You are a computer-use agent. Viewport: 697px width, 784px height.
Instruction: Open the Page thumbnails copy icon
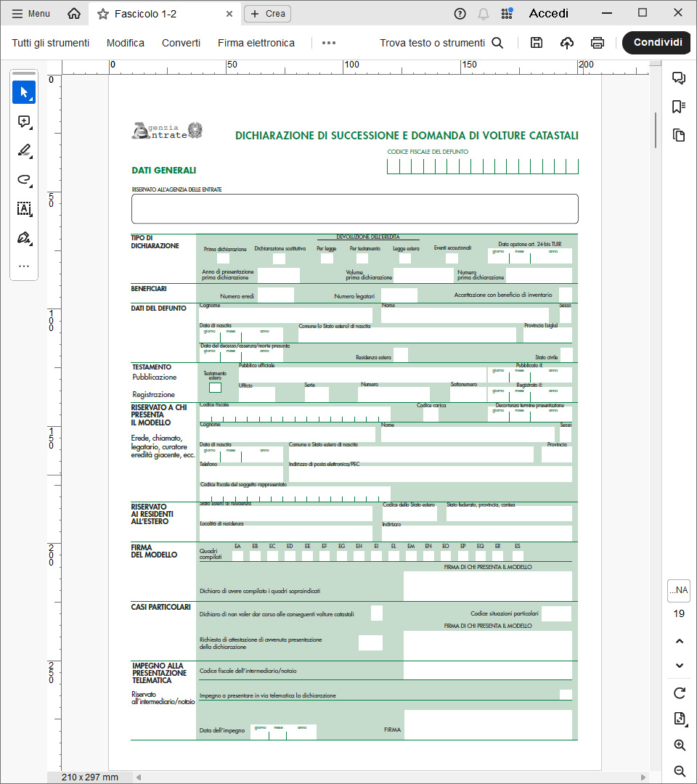pyautogui.click(x=679, y=135)
